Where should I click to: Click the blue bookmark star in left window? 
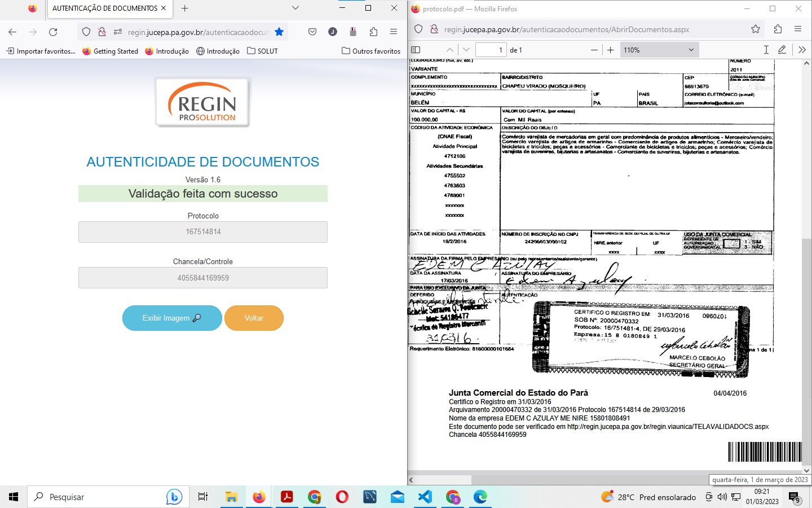point(279,32)
